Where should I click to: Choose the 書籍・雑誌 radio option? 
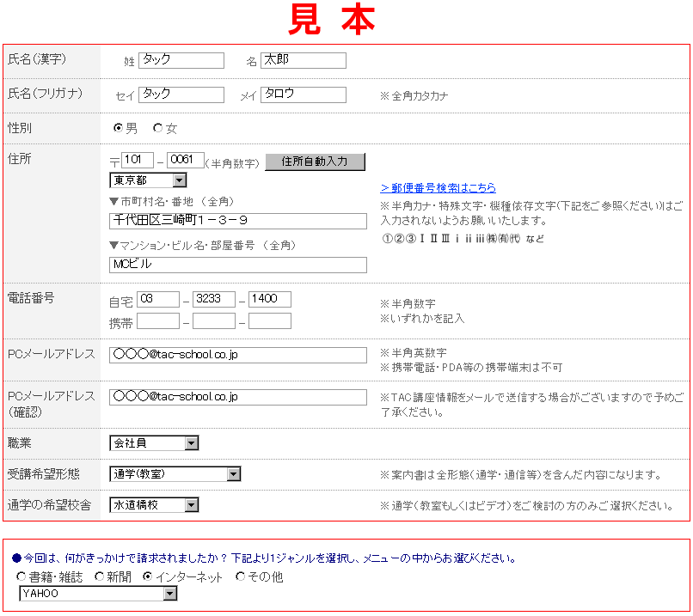(x=21, y=576)
